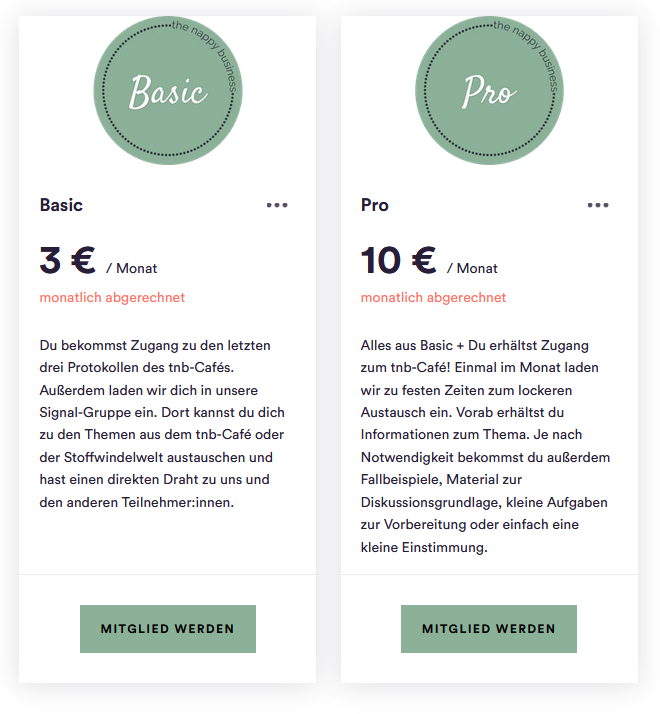This screenshot has height=714, width=660.
Task: Click '/ Monat' label beside the 3 € price
Action: click(x=132, y=268)
